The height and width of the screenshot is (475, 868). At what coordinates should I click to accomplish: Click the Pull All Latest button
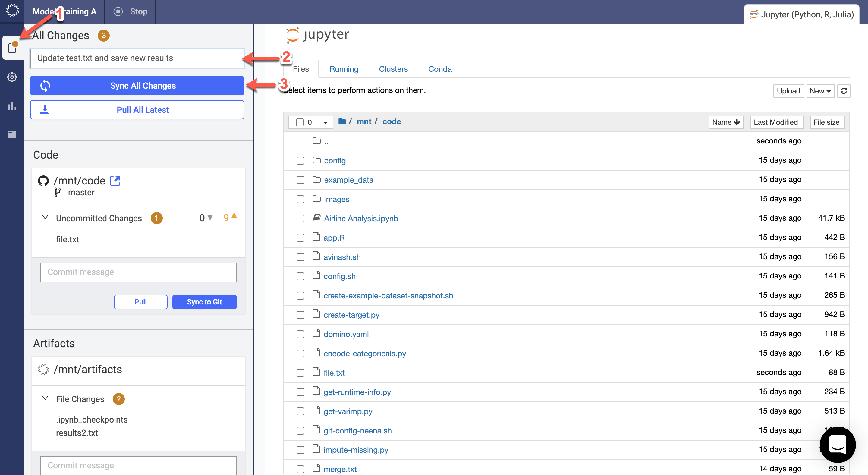click(137, 110)
